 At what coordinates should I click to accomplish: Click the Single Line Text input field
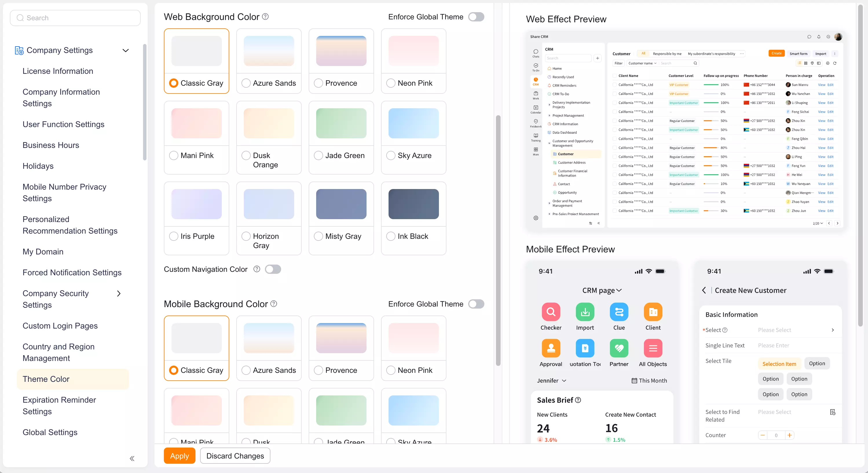coord(797,345)
